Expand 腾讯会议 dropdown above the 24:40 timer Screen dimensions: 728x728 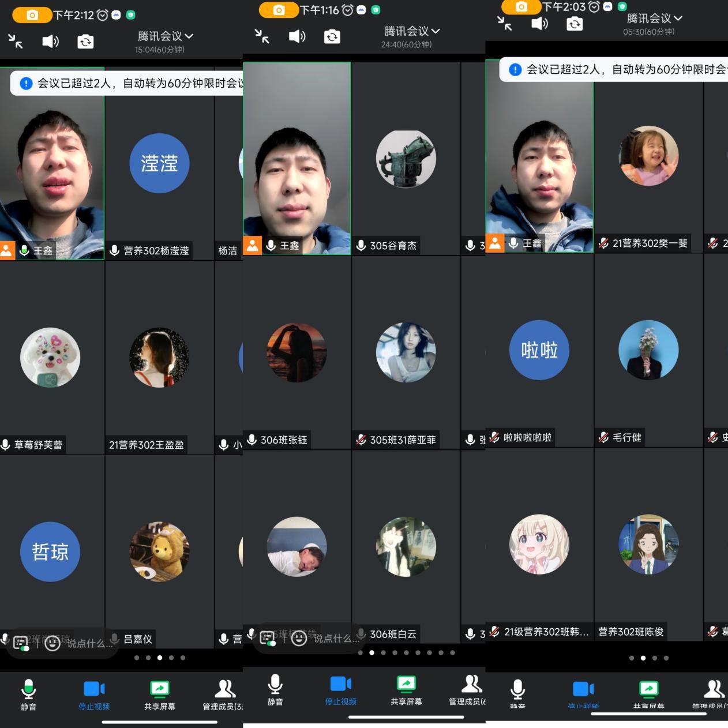tap(411, 31)
